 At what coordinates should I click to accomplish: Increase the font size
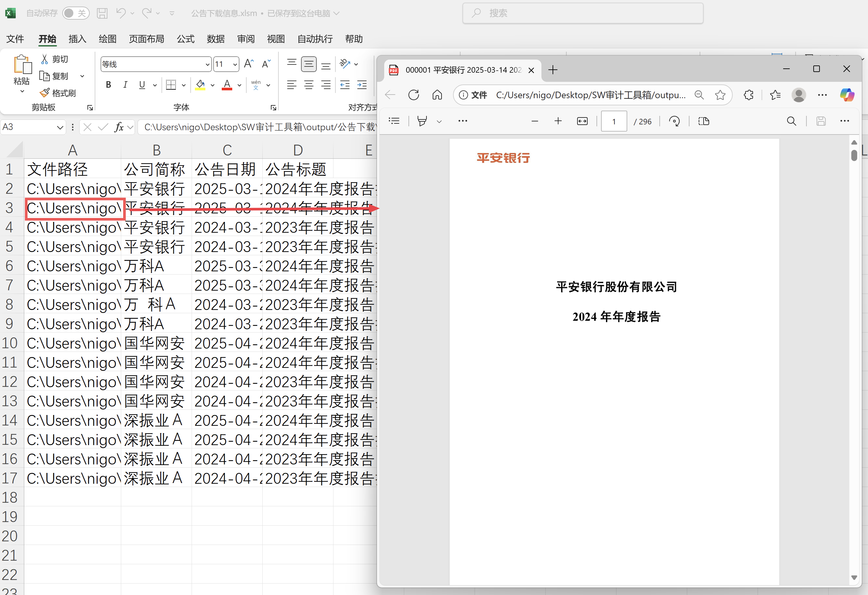pos(249,64)
